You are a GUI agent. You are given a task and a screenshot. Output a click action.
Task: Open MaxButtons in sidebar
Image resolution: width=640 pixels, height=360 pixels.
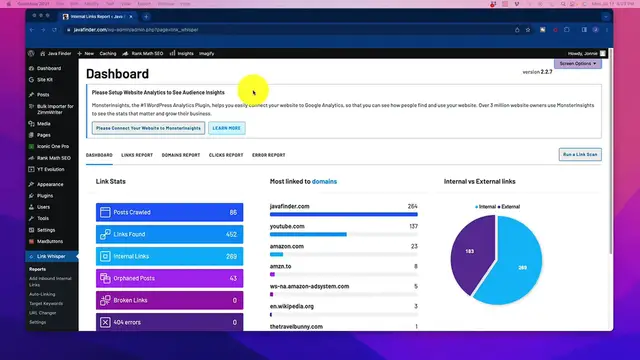click(x=46, y=242)
